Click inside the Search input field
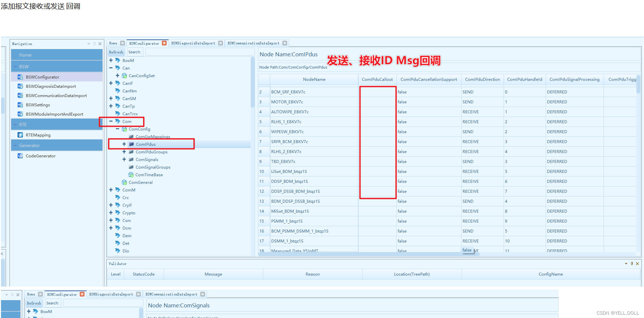644x318 pixels. click(x=200, y=52)
